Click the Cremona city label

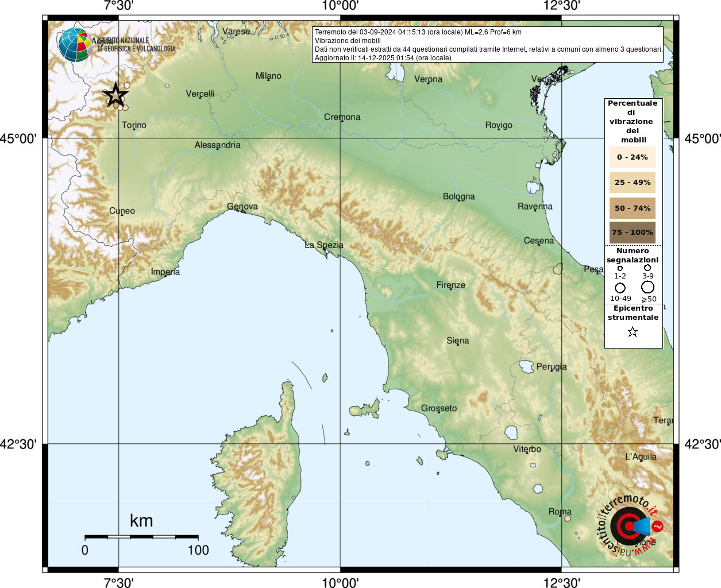point(342,117)
